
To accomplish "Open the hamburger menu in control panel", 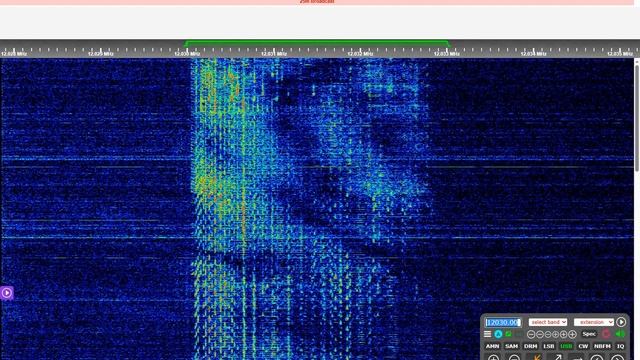I will [x=487, y=334].
